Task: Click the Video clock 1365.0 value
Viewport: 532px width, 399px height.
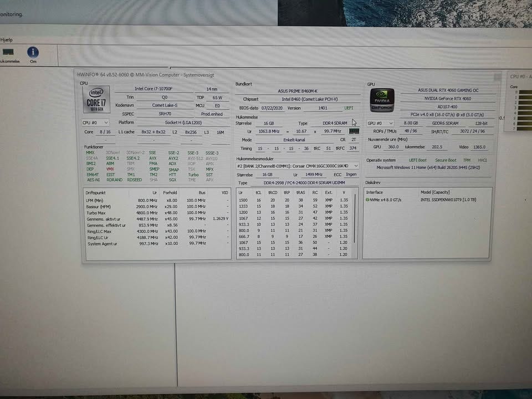Action: tap(479, 147)
